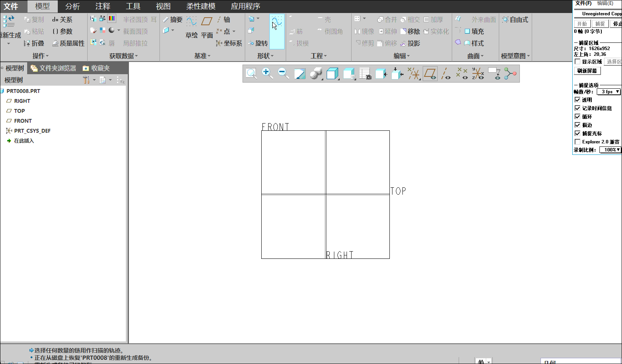
Task: Select the Revolve (旋转) feature tool
Action: 258,43
